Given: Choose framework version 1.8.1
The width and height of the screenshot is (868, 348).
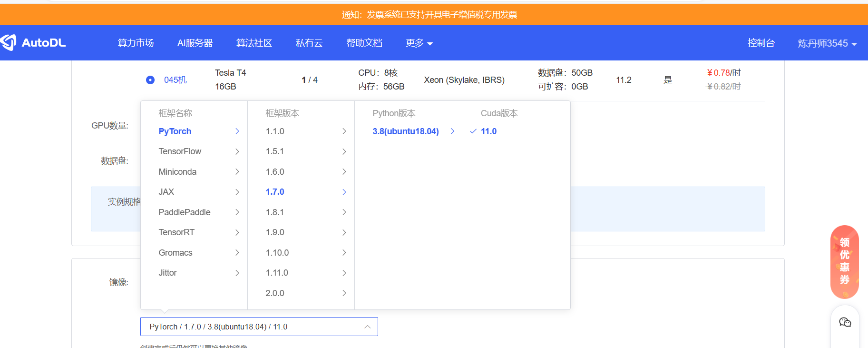Looking at the screenshot, I should [301, 212].
